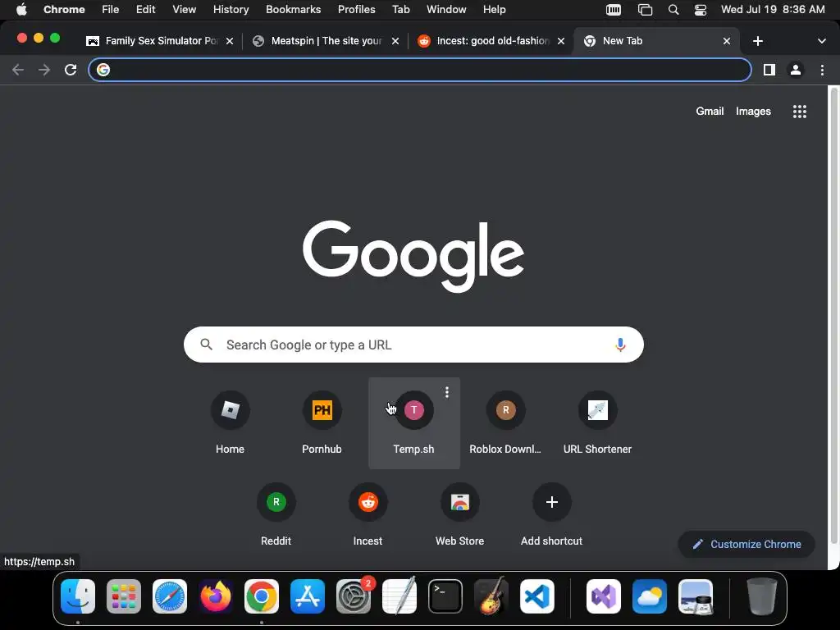Image resolution: width=840 pixels, height=630 pixels.
Task: Open the View menu
Action: click(x=184, y=10)
